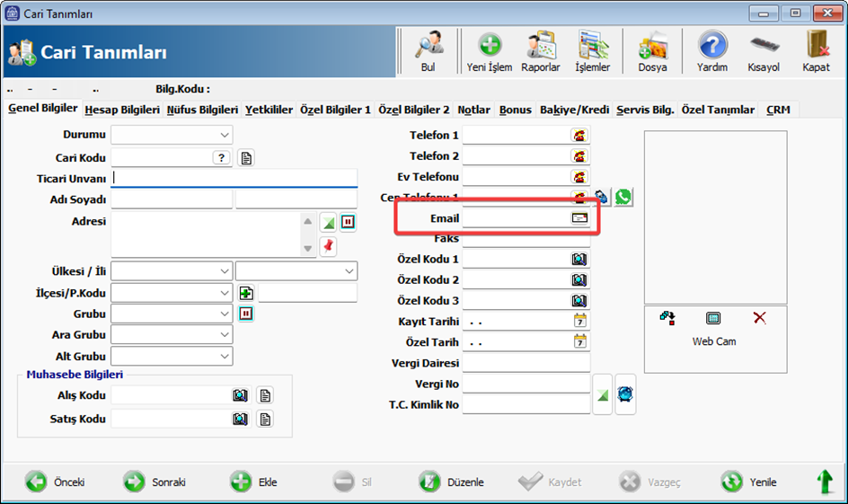This screenshot has width=848, height=504.
Task: Open the Ülkesi country dropdown
Action: pos(224,271)
